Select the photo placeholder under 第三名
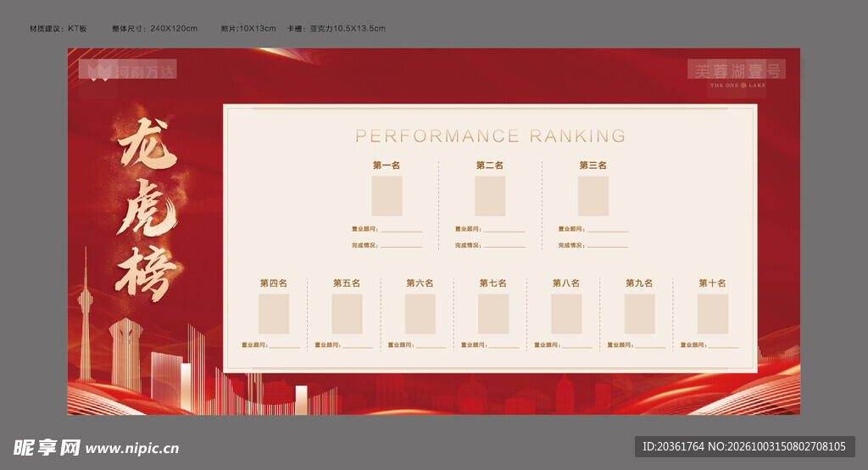The width and height of the screenshot is (868, 470). (593, 196)
